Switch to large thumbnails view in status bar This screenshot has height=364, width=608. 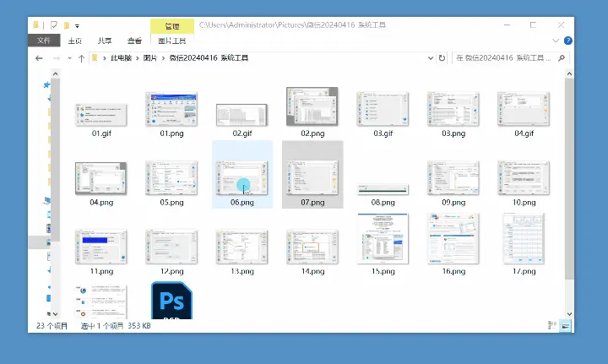(565, 326)
